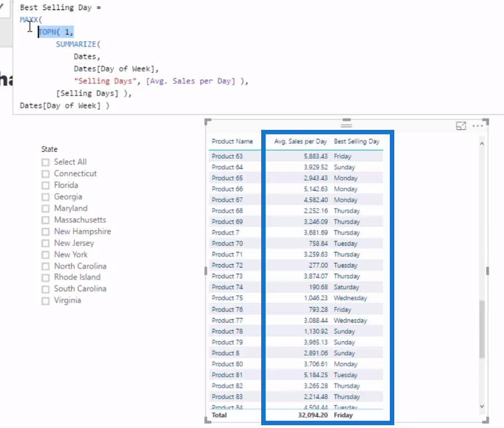Select the Product 64 cell

point(227,167)
